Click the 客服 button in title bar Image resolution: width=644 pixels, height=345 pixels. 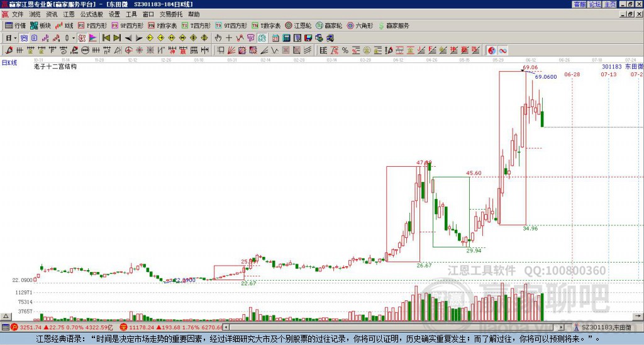pyautogui.click(x=579, y=4)
